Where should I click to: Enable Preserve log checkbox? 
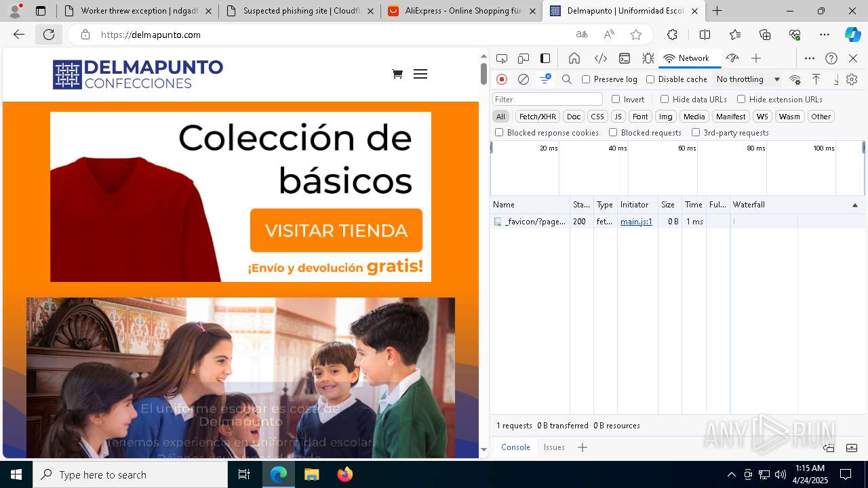586,79
